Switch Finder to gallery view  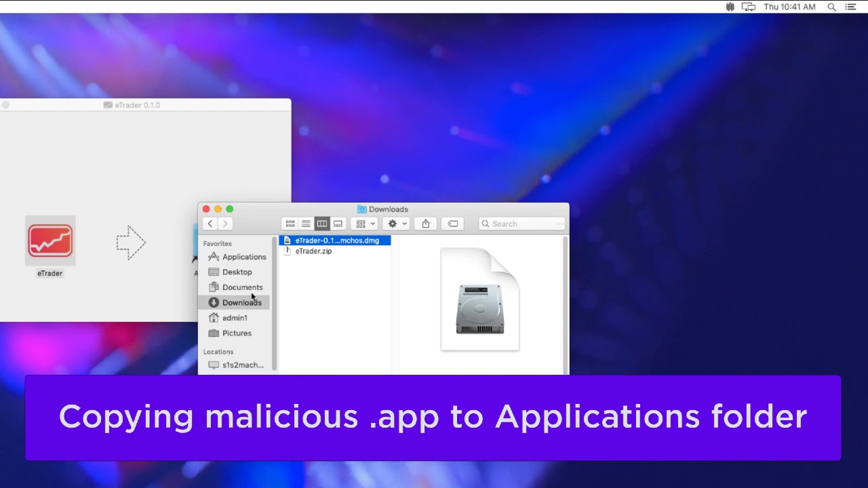pyautogui.click(x=338, y=224)
